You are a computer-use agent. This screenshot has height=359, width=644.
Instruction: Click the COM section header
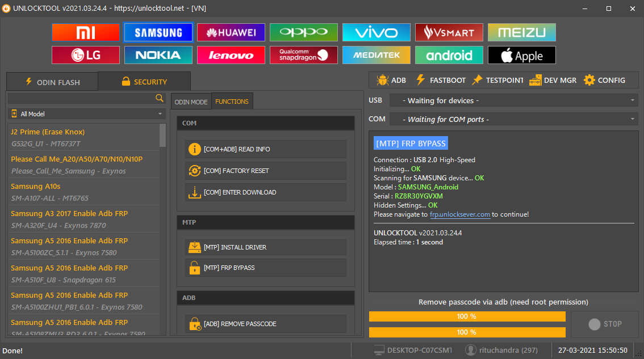coord(266,123)
